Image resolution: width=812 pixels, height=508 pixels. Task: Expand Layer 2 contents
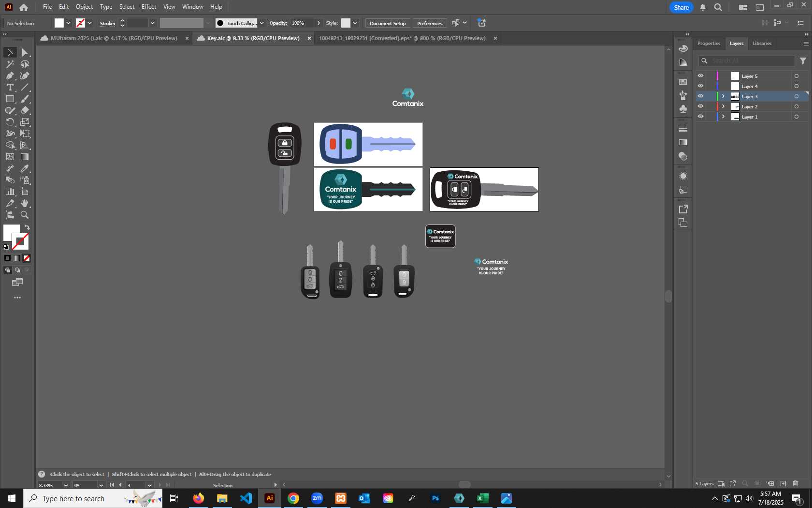point(724,106)
